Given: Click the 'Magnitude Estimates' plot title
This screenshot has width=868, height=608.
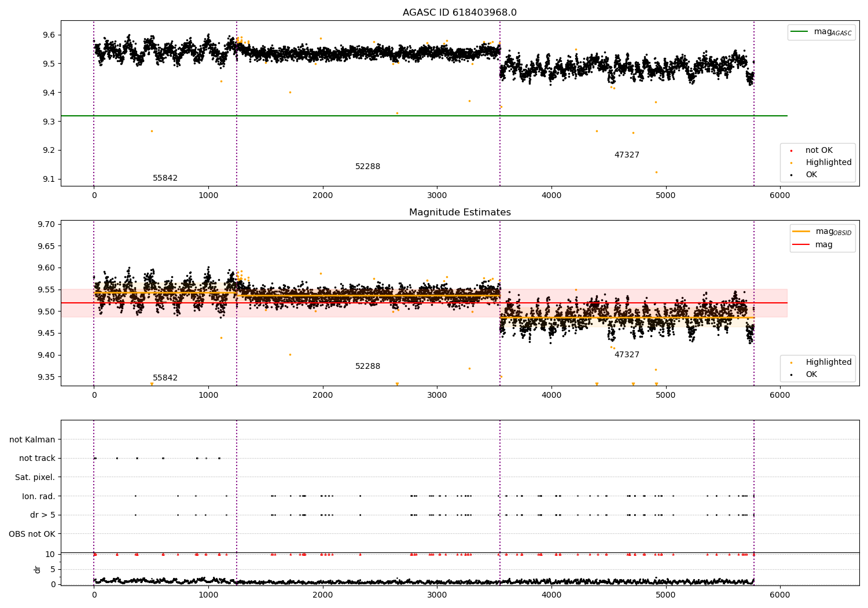Looking at the screenshot, I should tap(459, 213).
